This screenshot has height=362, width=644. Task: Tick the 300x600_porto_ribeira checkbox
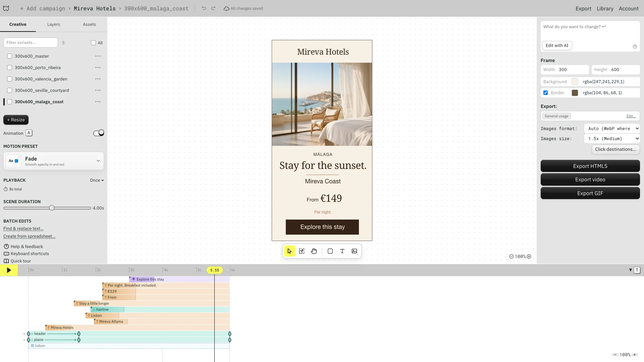pos(10,68)
